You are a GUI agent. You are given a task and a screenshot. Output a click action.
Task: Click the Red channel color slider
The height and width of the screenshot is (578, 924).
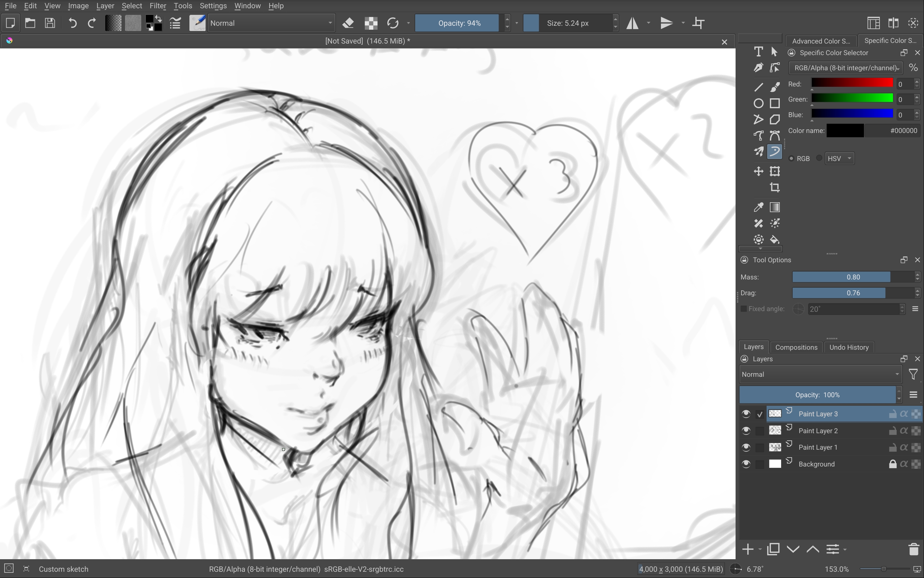(852, 83)
